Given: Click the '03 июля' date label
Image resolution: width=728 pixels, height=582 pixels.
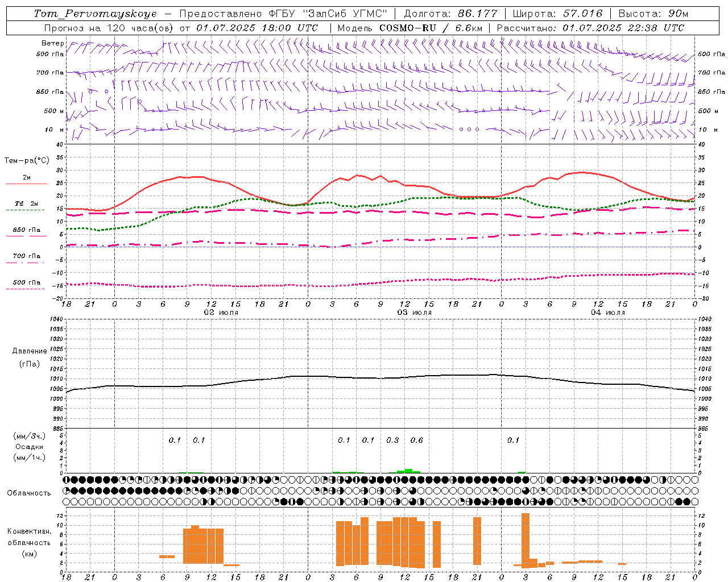Looking at the screenshot, I should [x=415, y=313].
